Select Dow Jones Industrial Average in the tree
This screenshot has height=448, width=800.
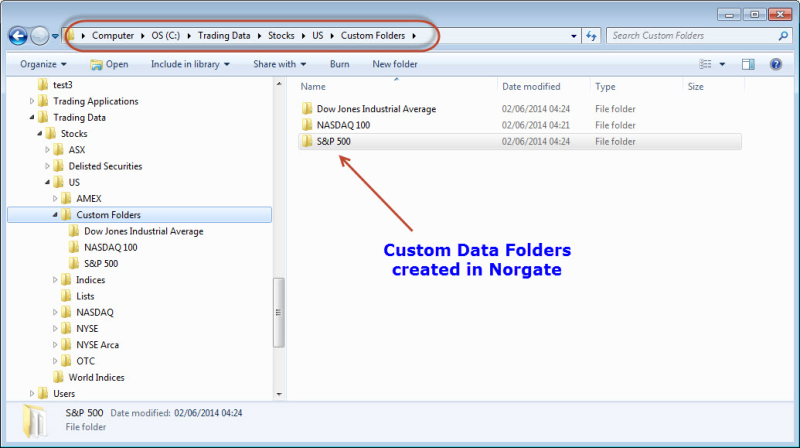[143, 231]
